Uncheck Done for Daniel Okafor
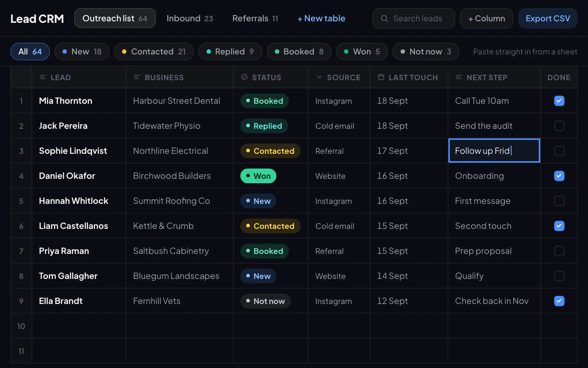 click(x=559, y=176)
